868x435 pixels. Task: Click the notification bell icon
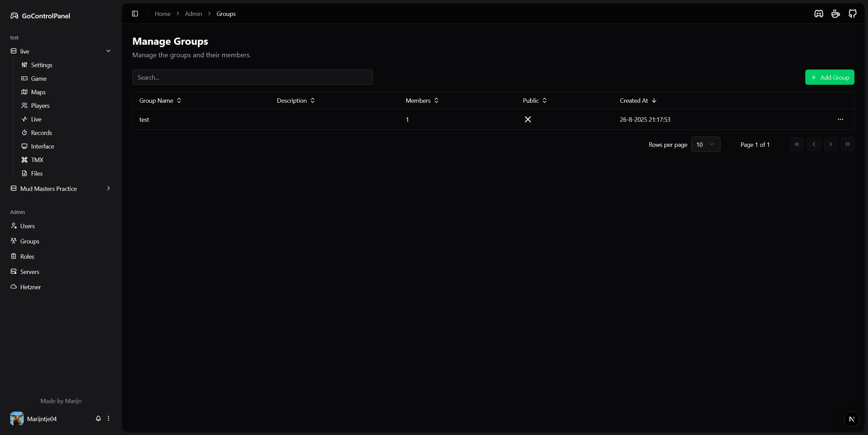click(98, 418)
